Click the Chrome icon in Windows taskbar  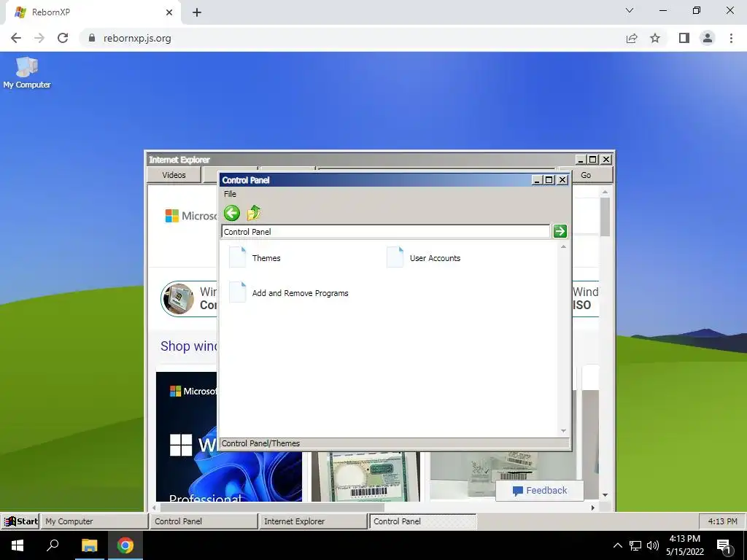[x=125, y=545]
